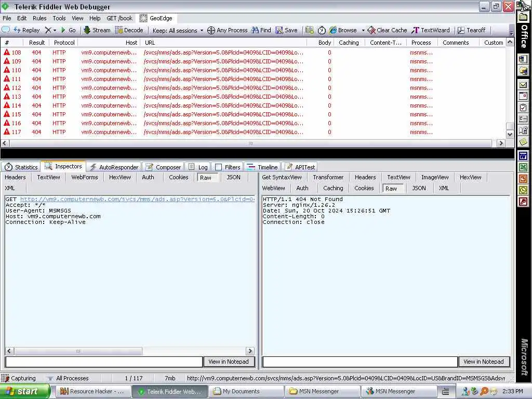Open My Documents from taskbar
Viewport: 532px width, 399px height.
click(x=246, y=391)
